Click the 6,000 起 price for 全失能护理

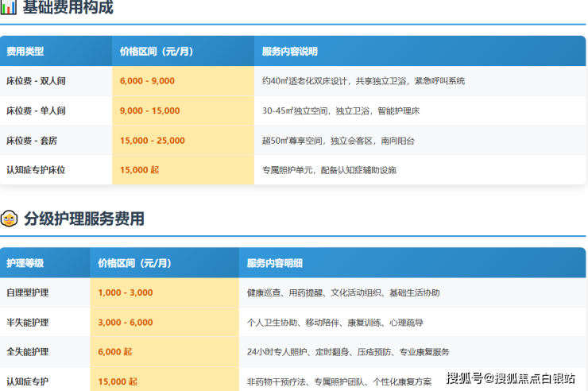click(115, 352)
